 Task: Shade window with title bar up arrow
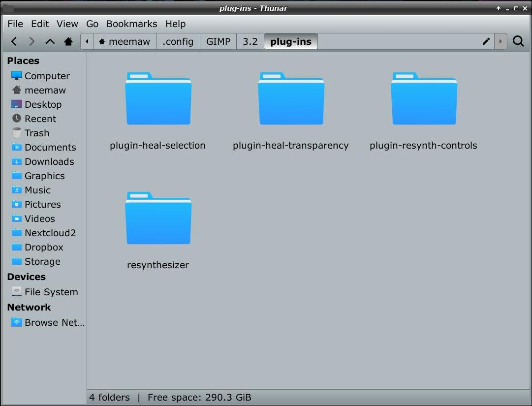[x=499, y=8]
